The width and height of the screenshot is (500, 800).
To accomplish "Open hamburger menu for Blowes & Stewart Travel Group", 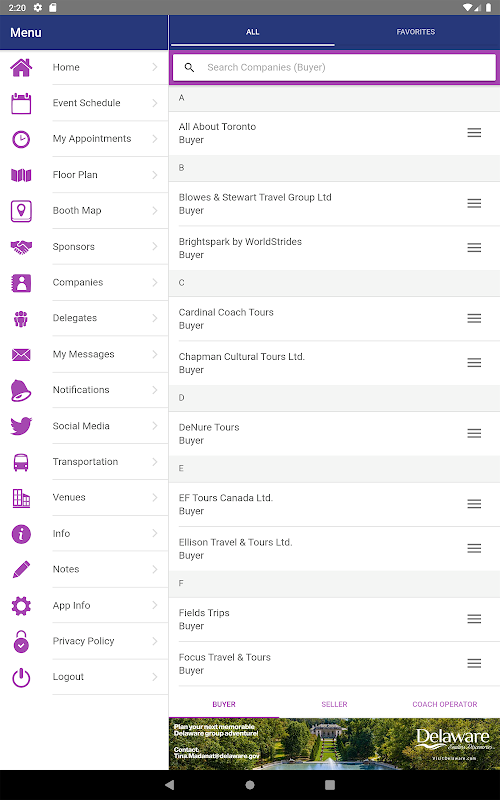I will [474, 204].
